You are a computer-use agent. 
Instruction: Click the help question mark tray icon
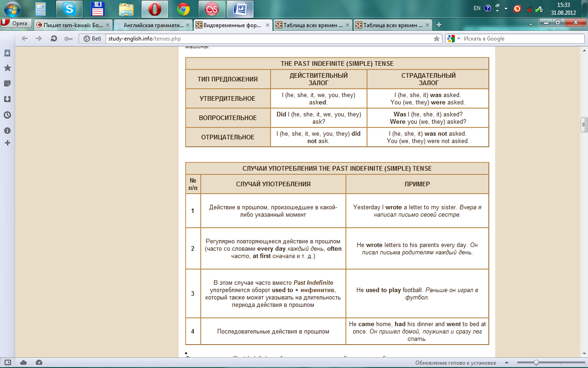(x=488, y=8)
